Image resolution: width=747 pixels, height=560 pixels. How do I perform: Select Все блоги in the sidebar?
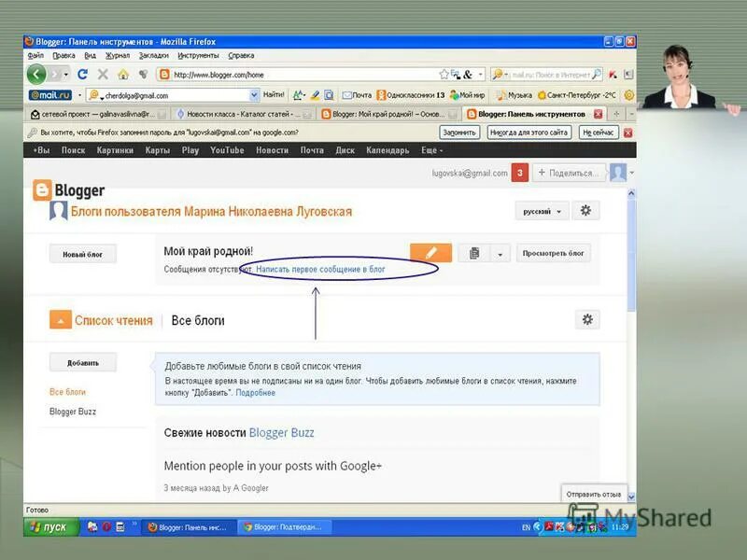(x=67, y=392)
